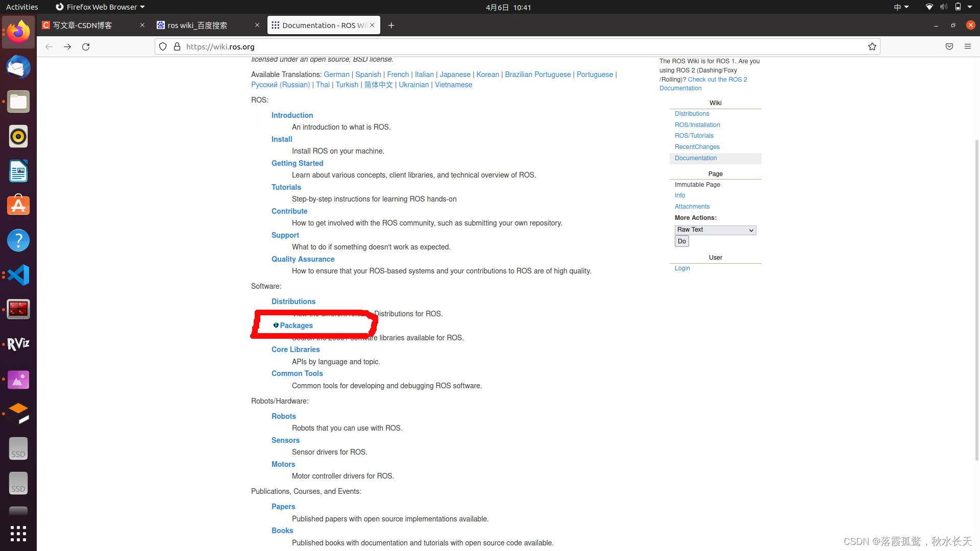This screenshot has width=980, height=551.
Task: Click the Tutorials link on ROS wiki
Action: [x=286, y=187]
